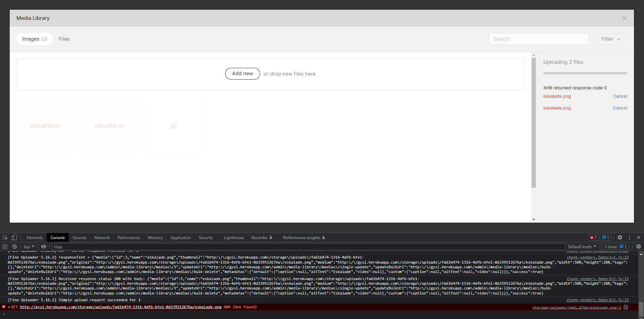Click the upload progress bar
This screenshot has width=644, height=319.
(585, 73)
